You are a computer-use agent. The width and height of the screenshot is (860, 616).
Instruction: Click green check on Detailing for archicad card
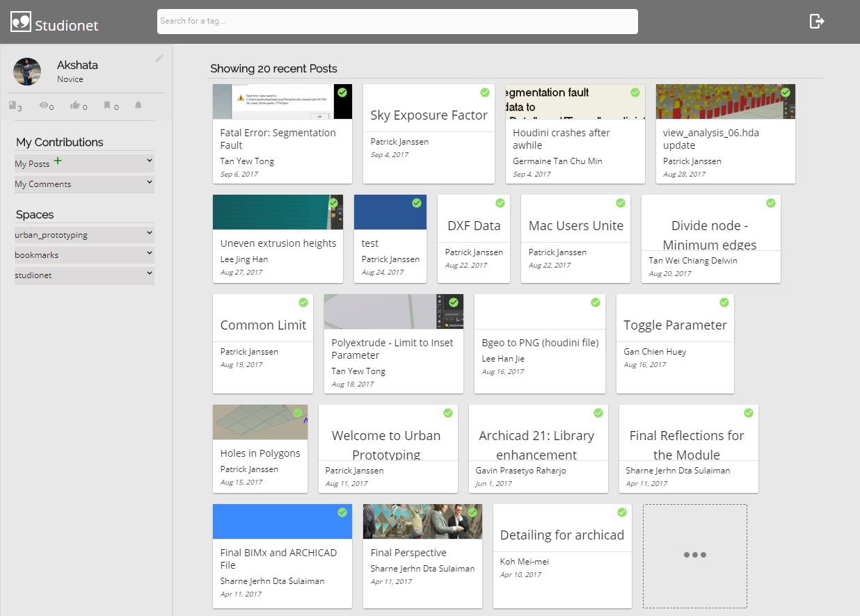(622, 512)
